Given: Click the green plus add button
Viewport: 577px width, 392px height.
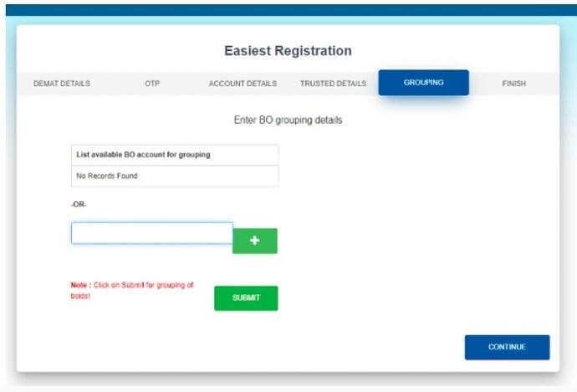Looking at the screenshot, I should [255, 241].
